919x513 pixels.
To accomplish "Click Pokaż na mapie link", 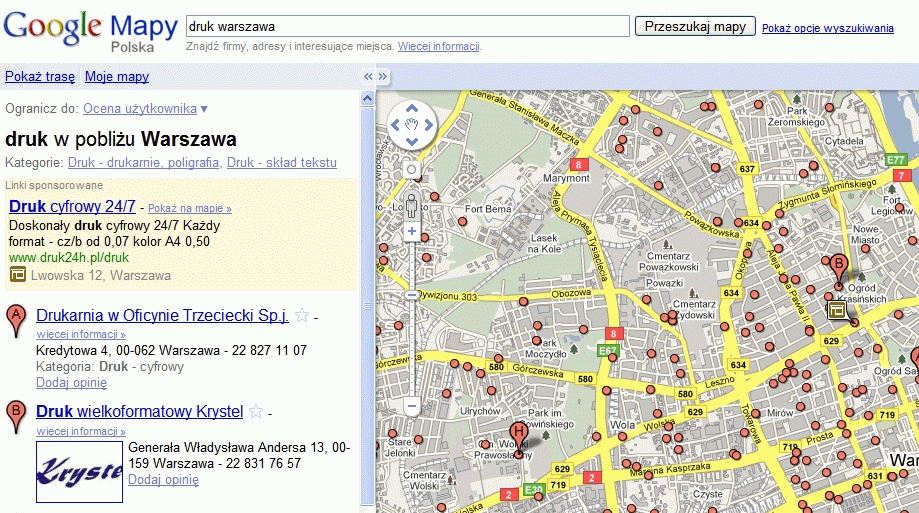I will 190,208.
